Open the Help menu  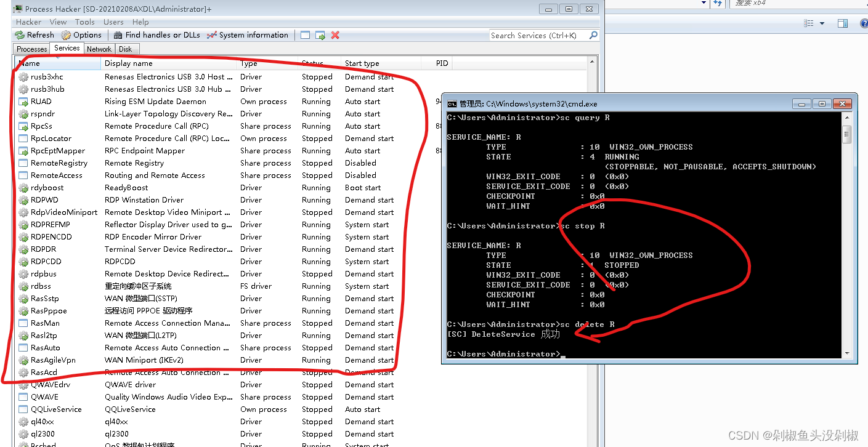[x=140, y=22]
